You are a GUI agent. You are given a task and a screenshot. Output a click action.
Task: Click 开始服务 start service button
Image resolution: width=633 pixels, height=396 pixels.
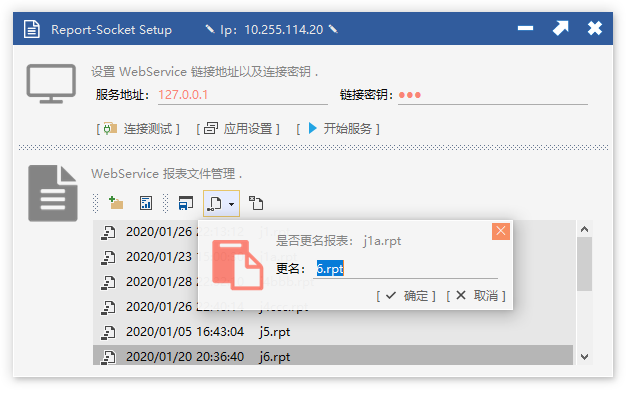pyautogui.click(x=338, y=129)
